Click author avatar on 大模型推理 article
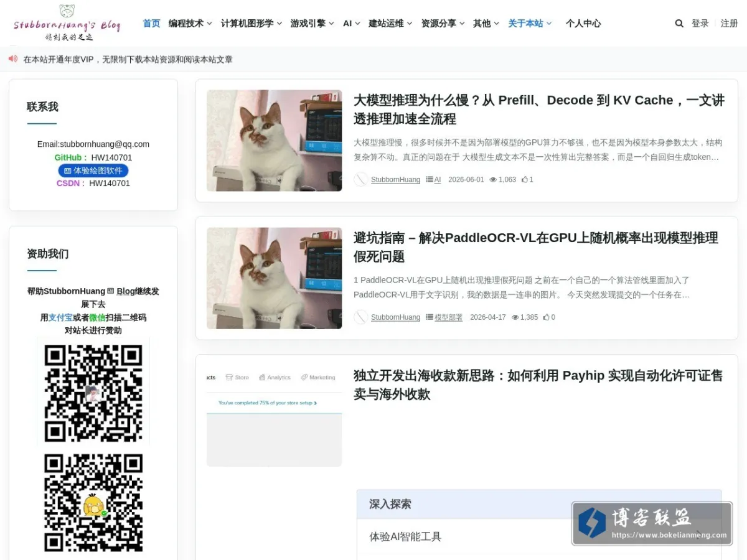 pyautogui.click(x=361, y=180)
